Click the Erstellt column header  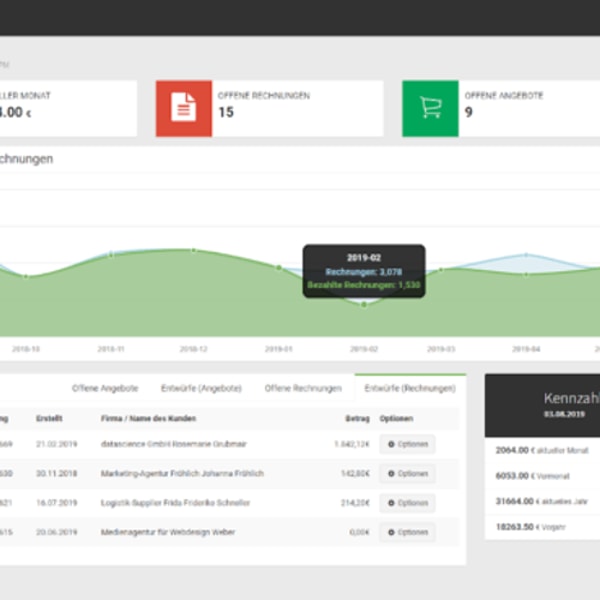[x=49, y=419]
